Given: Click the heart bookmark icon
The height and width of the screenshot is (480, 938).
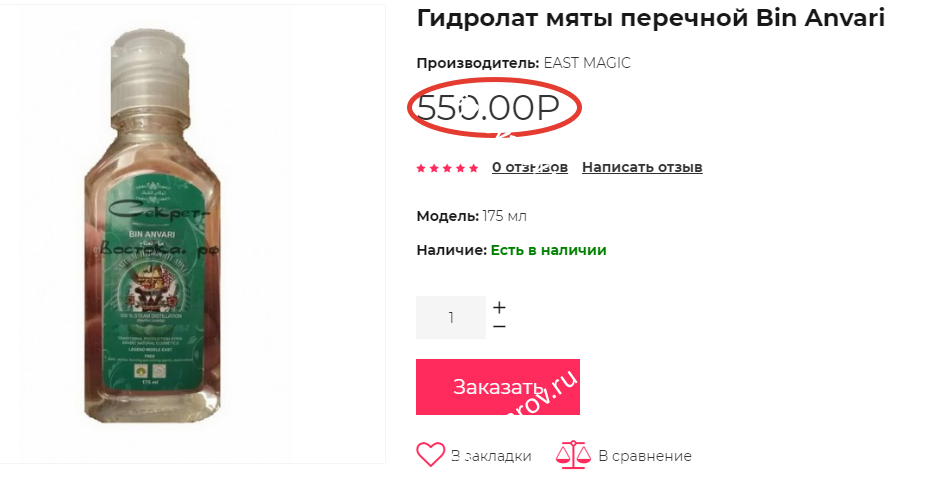Looking at the screenshot, I should pos(431,455).
